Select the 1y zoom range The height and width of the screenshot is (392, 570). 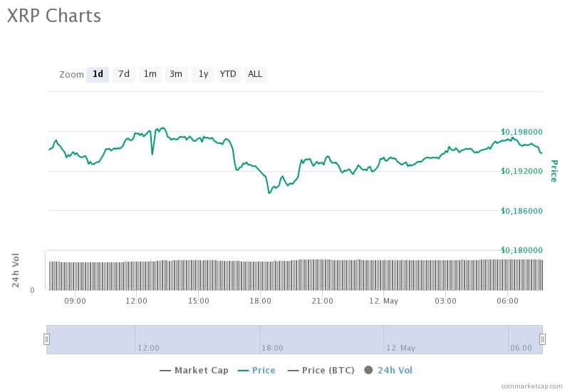(x=203, y=74)
